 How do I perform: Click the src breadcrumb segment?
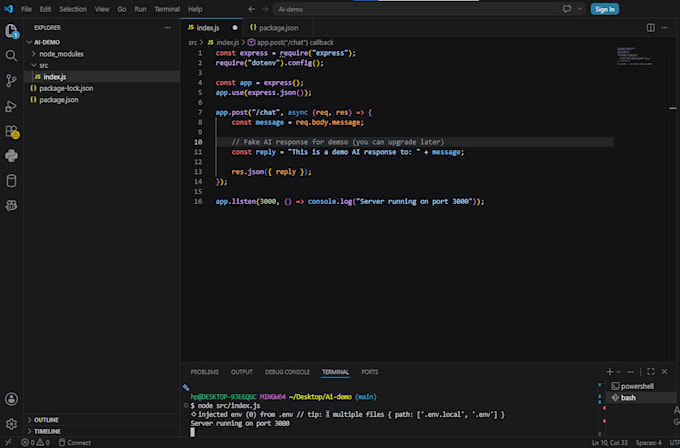click(193, 43)
